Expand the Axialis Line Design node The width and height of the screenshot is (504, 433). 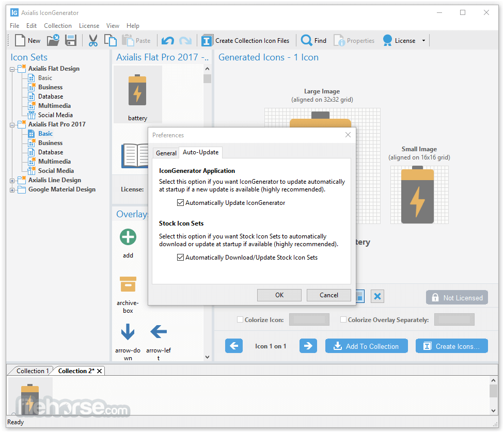[x=12, y=181]
